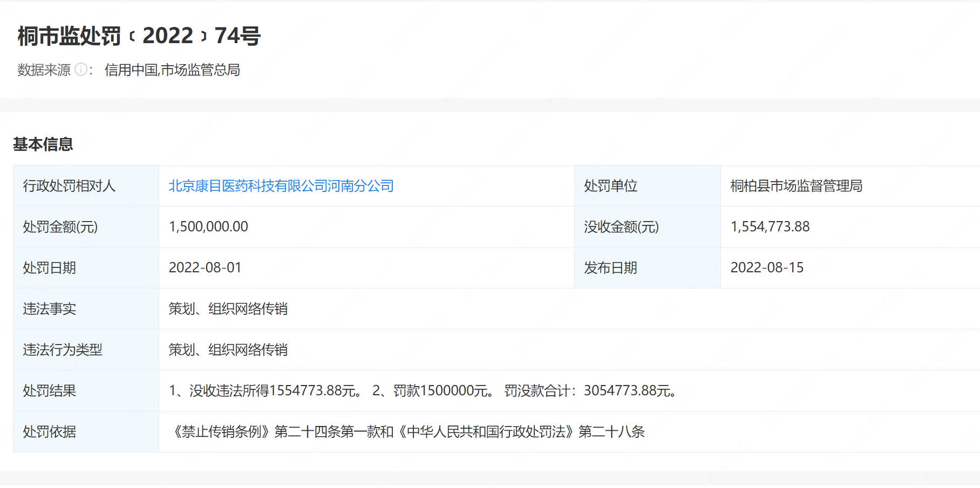Click the confiscated amount 1,554,773.88

(770, 227)
